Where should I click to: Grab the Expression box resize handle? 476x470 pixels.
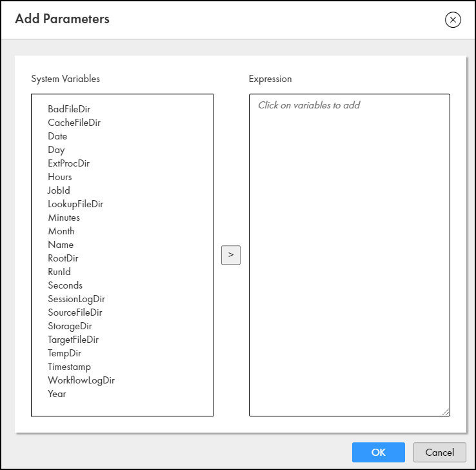pyautogui.click(x=446, y=412)
